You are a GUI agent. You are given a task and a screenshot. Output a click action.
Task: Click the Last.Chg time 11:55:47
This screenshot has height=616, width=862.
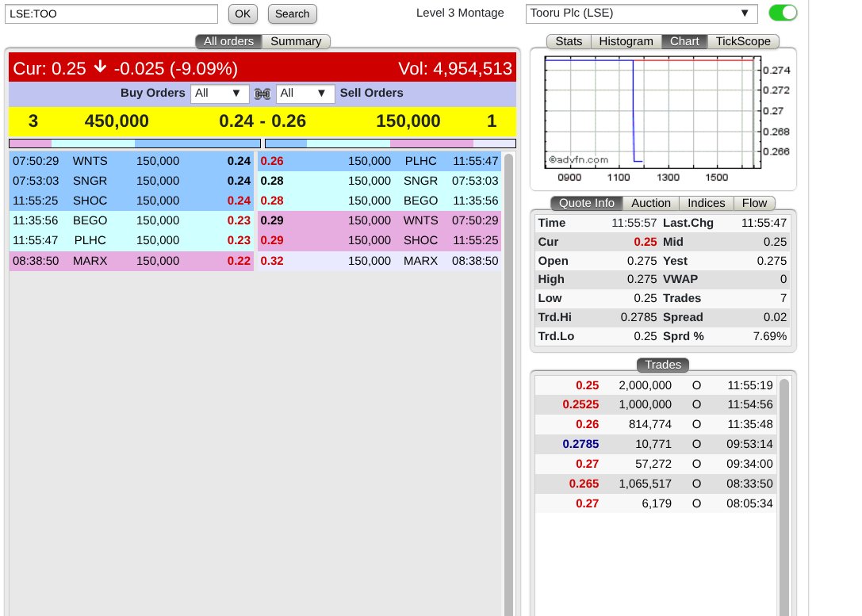tap(764, 223)
